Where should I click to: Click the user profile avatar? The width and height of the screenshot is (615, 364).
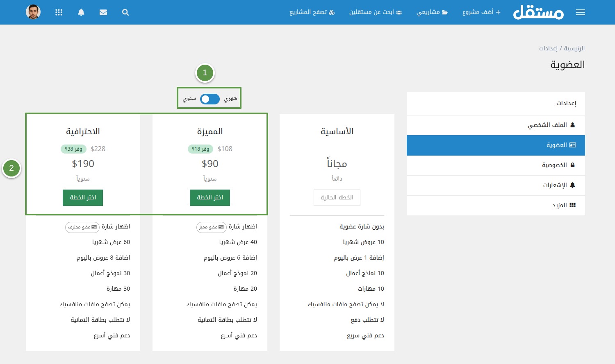click(x=33, y=12)
